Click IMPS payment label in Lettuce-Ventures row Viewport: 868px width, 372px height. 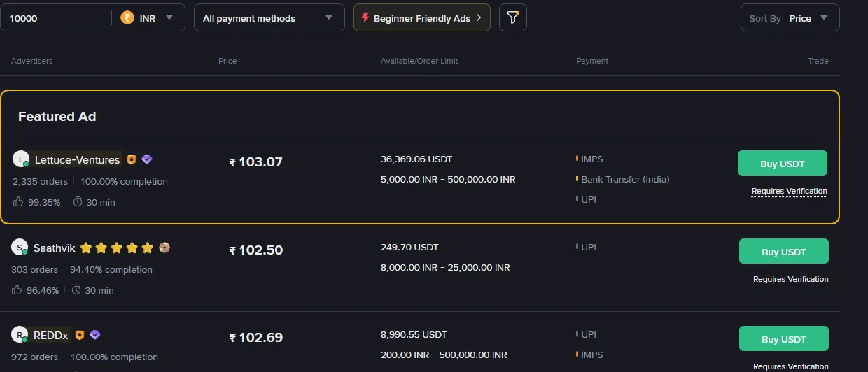591,159
